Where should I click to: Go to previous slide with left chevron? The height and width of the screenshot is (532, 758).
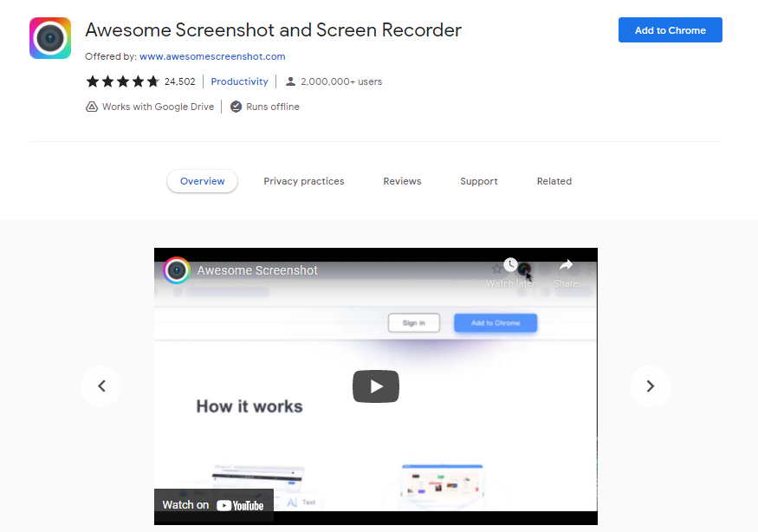click(x=101, y=386)
